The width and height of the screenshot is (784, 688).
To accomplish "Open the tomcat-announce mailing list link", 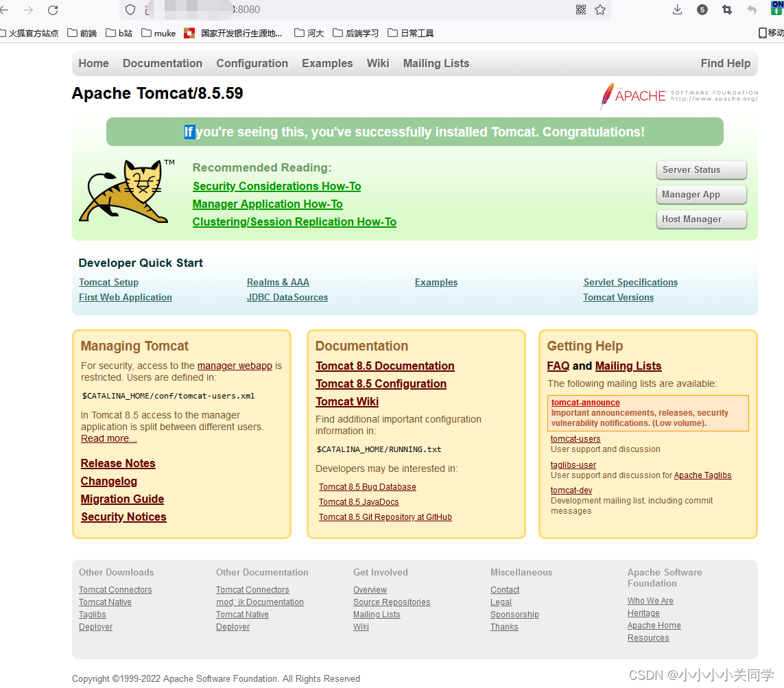I will [x=586, y=403].
